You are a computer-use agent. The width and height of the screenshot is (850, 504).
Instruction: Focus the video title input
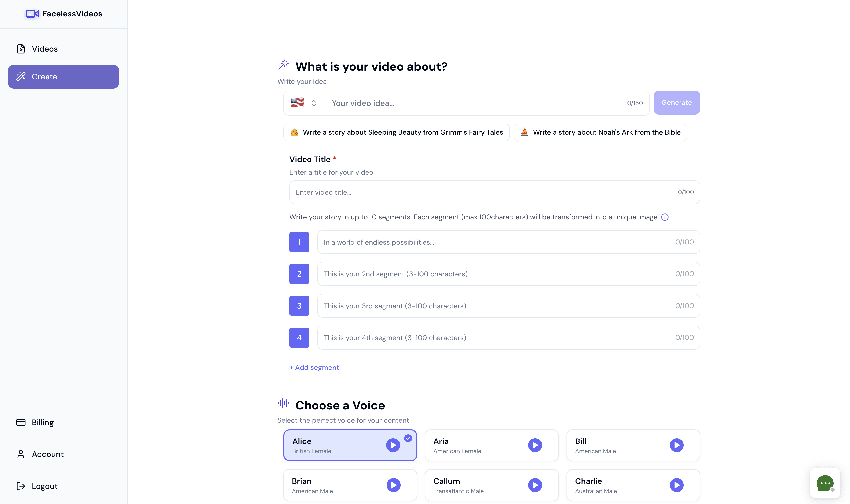click(x=483, y=192)
